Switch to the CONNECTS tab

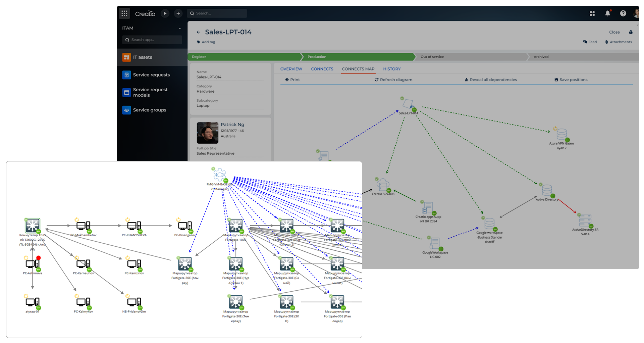point(322,69)
